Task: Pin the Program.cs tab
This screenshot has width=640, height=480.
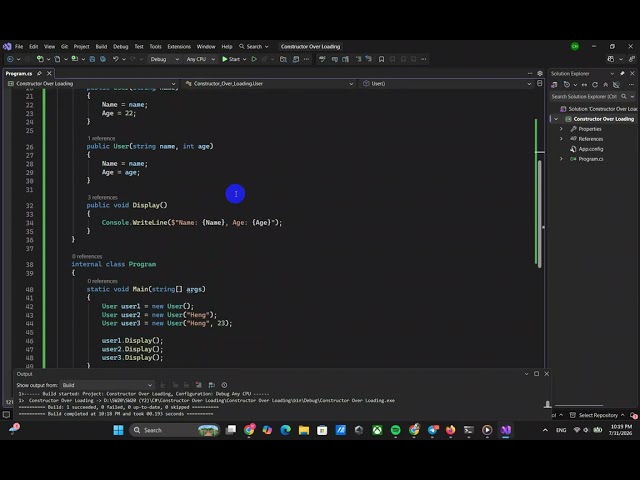Action: [x=40, y=73]
